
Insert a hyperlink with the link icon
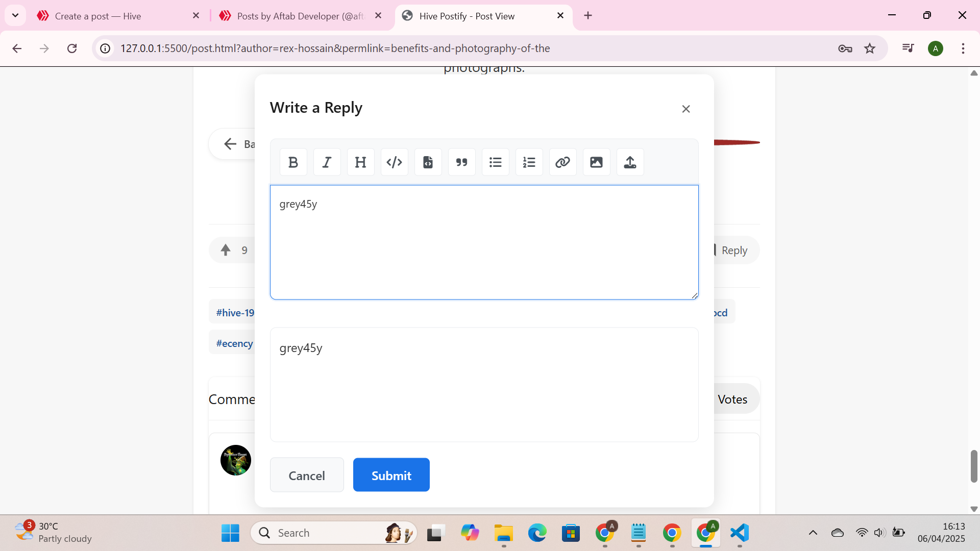coord(562,162)
